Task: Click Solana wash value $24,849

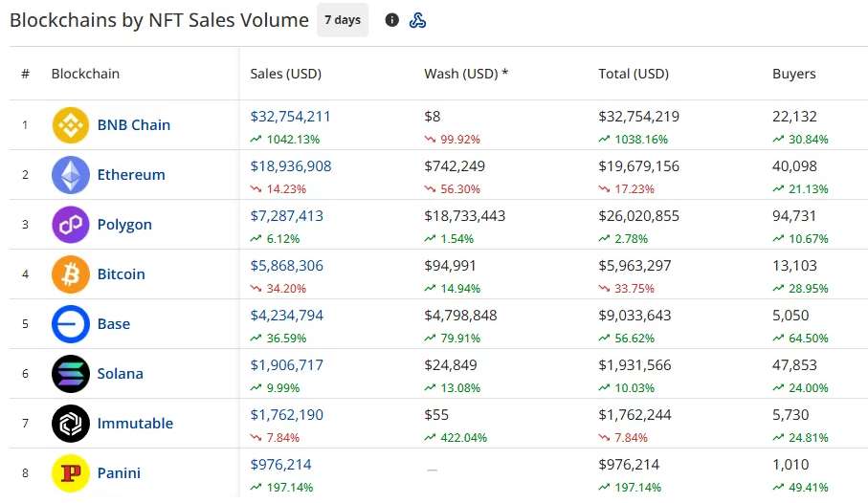Action: (451, 365)
